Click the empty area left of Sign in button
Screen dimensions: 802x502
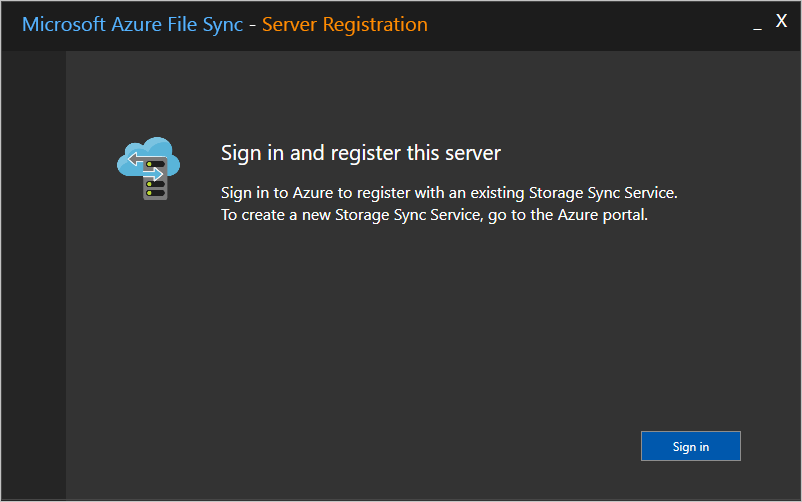(x=400, y=446)
